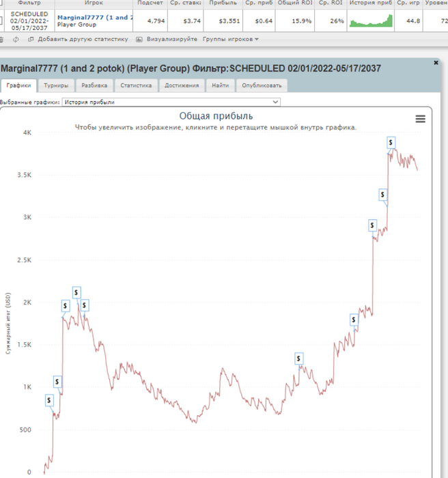The image size is (448, 478).
Task: Open the Marginal7777 player group link
Action: [x=95, y=18]
